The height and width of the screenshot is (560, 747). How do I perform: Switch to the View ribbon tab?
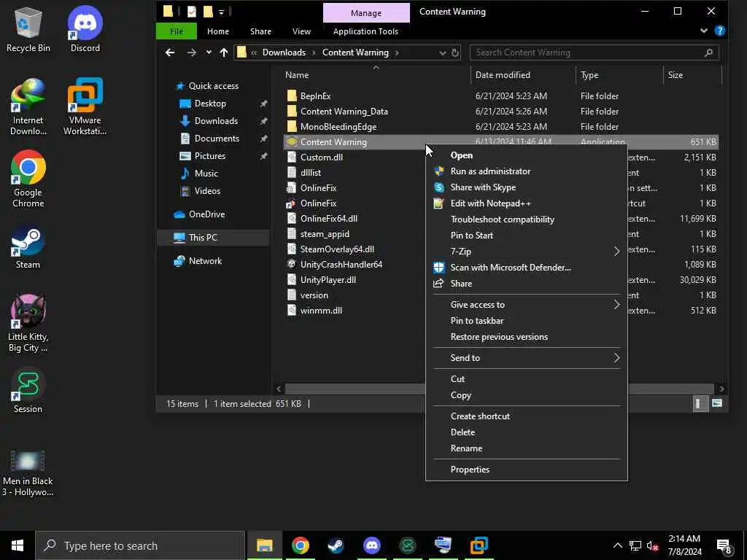[x=301, y=31]
